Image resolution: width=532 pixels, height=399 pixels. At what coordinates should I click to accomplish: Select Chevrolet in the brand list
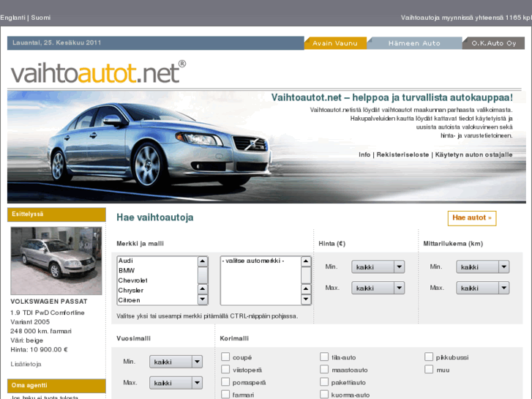[x=157, y=280]
